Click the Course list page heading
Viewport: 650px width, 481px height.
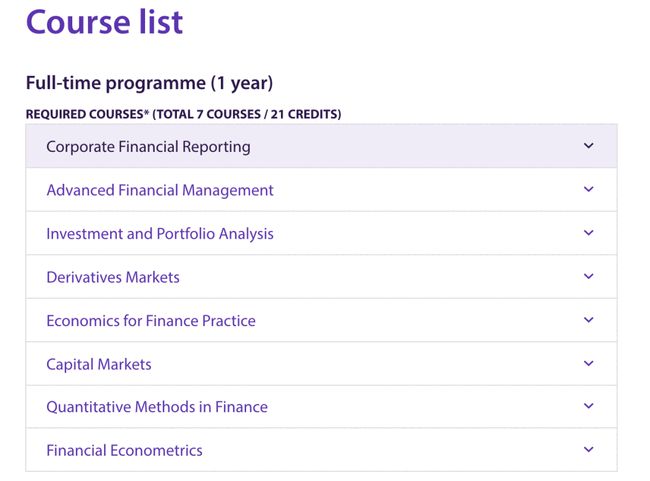[x=104, y=22]
